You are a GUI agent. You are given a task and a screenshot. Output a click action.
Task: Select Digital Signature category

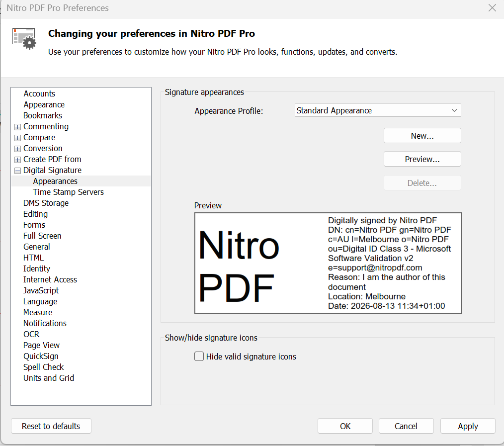coord(52,170)
